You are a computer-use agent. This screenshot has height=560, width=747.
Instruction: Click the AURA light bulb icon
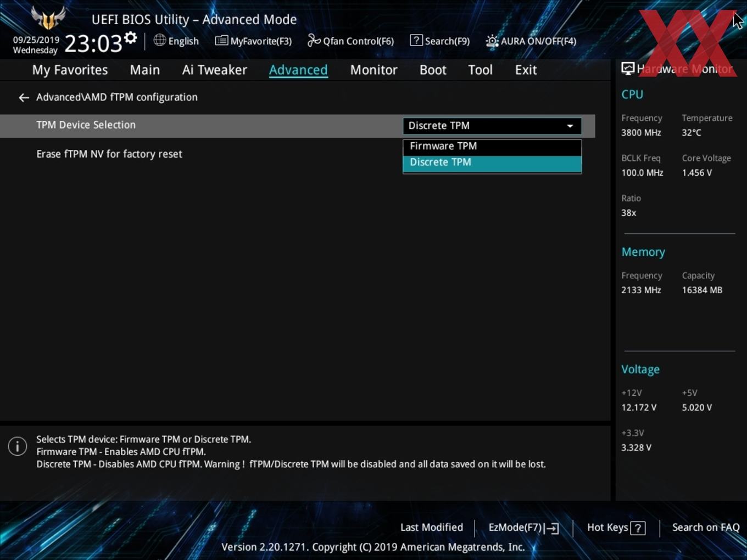[492, 41]
